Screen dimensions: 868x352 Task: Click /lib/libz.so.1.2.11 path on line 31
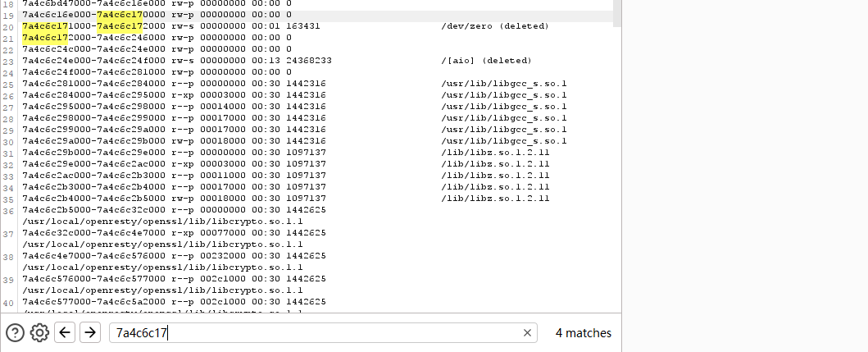click(495, 153)
